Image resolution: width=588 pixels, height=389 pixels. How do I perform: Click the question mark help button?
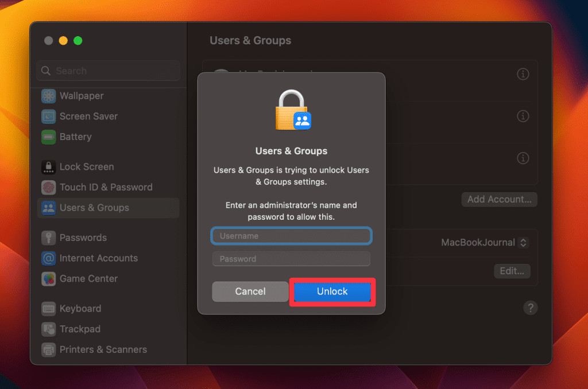coord(531,308)
